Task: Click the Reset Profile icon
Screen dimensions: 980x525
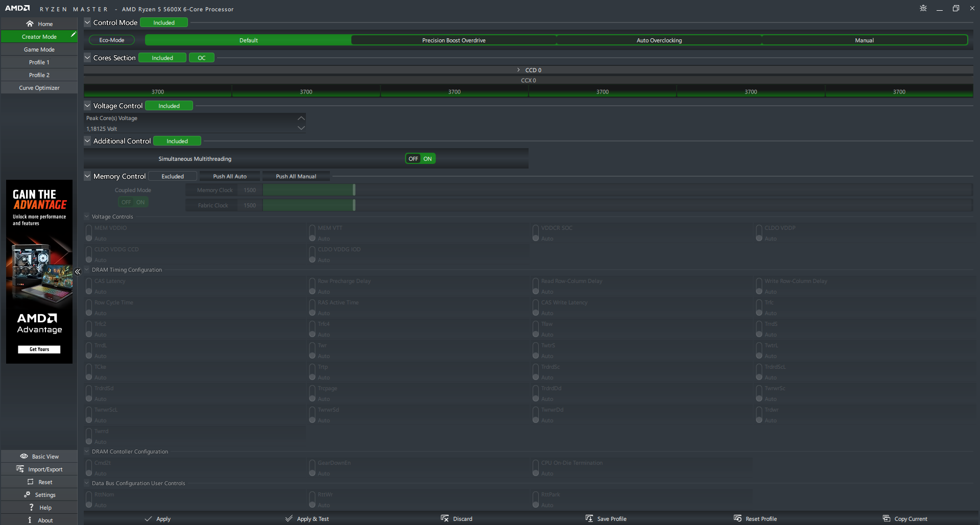Action: click(737, 518)
